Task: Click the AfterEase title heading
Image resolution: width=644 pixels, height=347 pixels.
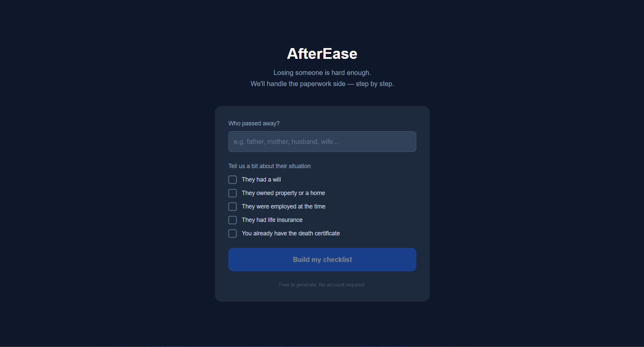Action: click(x=322, y=53)
